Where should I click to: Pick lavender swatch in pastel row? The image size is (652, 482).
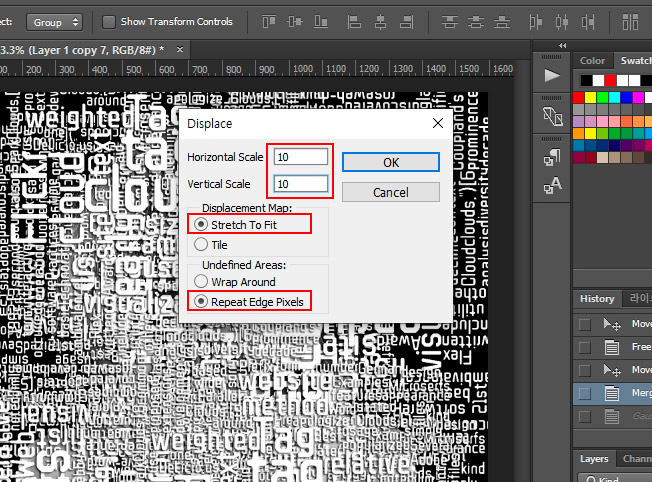click(578, 121)
